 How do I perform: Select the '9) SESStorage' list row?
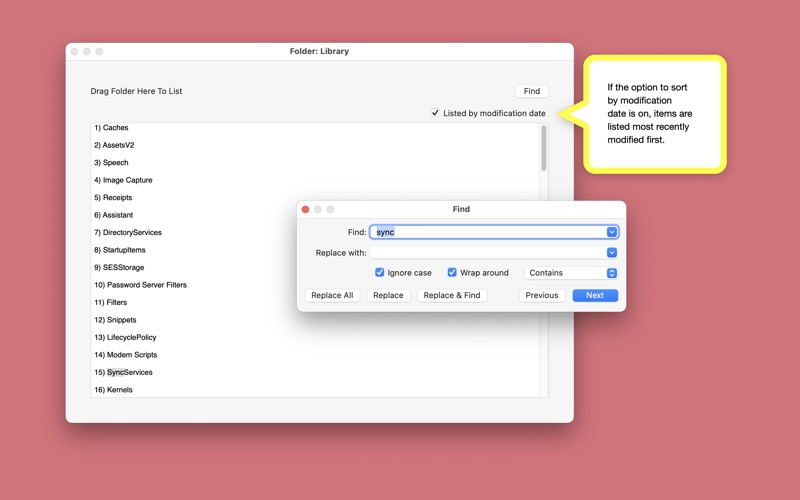194,267
